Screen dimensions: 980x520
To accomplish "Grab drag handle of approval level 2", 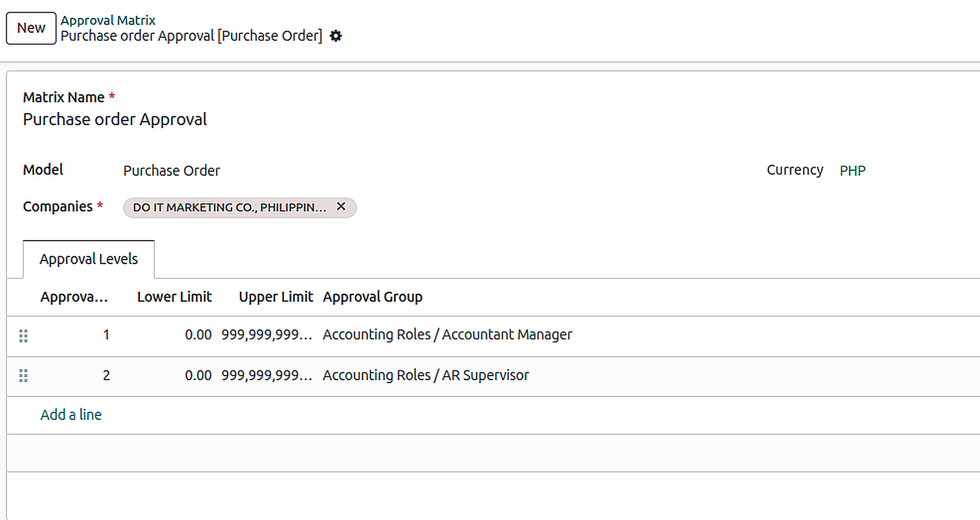I will pyautogui.click(x=23, y=376).
